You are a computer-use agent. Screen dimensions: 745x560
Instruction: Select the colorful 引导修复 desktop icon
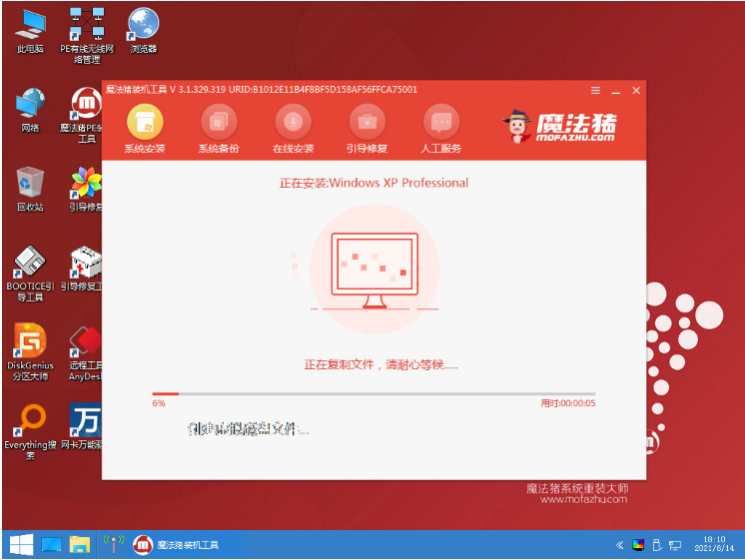pyautogui.click(x=86, y=189)
